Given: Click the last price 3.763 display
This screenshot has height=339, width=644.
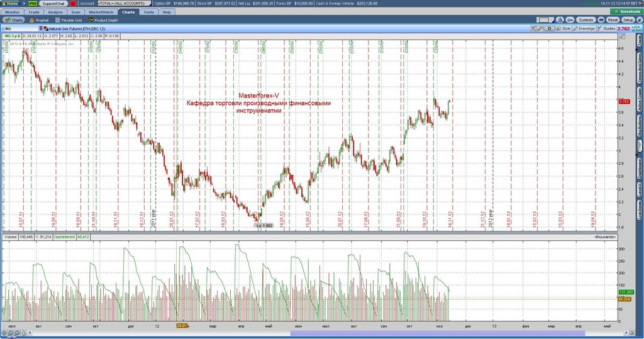Looking at the screenshot, I should (623, 29).
